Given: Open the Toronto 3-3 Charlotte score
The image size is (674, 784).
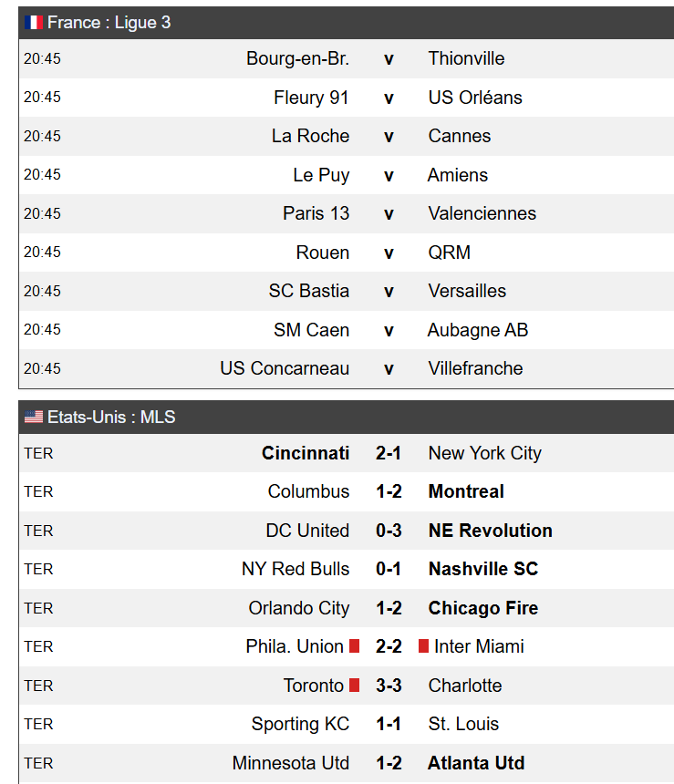Looking at the screenshot, I should (389, 685).
